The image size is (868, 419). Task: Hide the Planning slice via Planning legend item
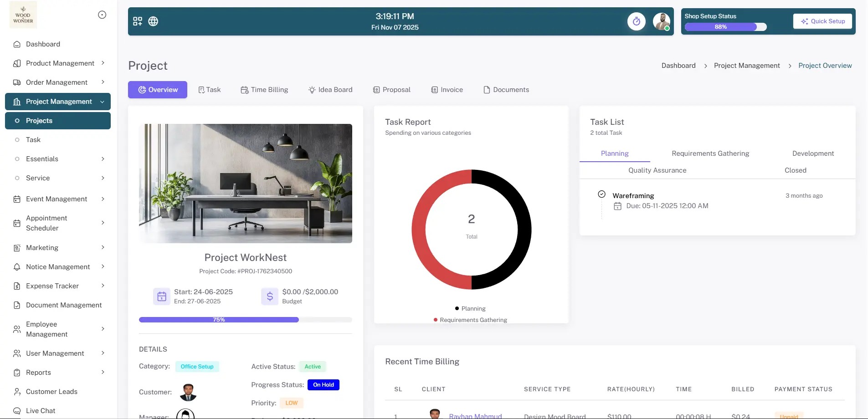coord(470,308)
